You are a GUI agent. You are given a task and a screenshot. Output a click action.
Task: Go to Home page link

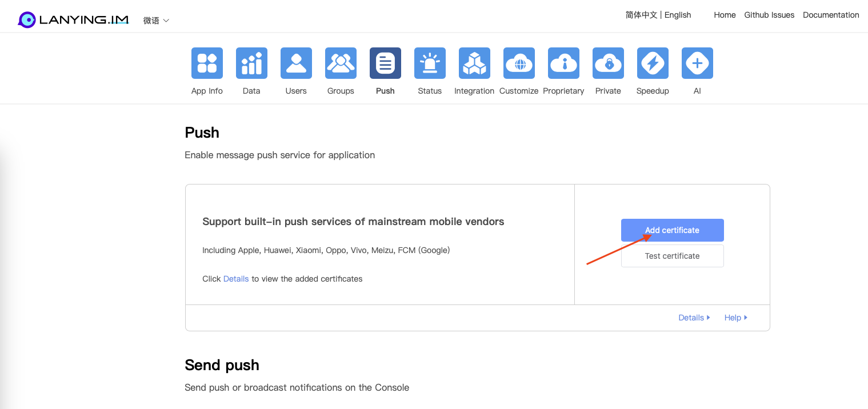725,15
